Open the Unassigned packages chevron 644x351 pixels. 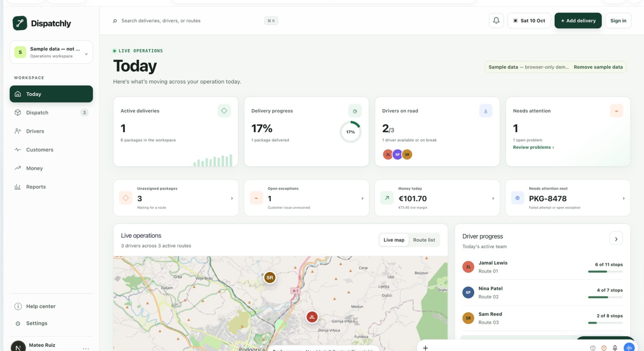232,198
